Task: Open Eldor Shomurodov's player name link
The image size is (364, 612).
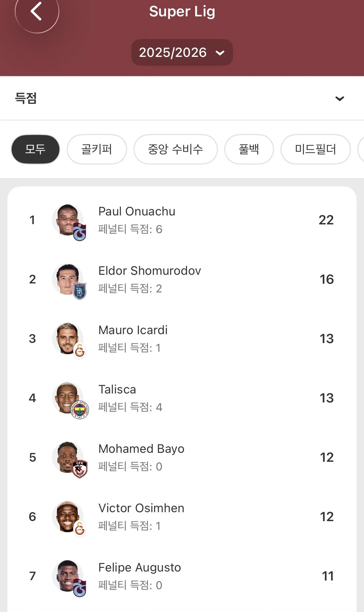Action: [x=150, y=271]
